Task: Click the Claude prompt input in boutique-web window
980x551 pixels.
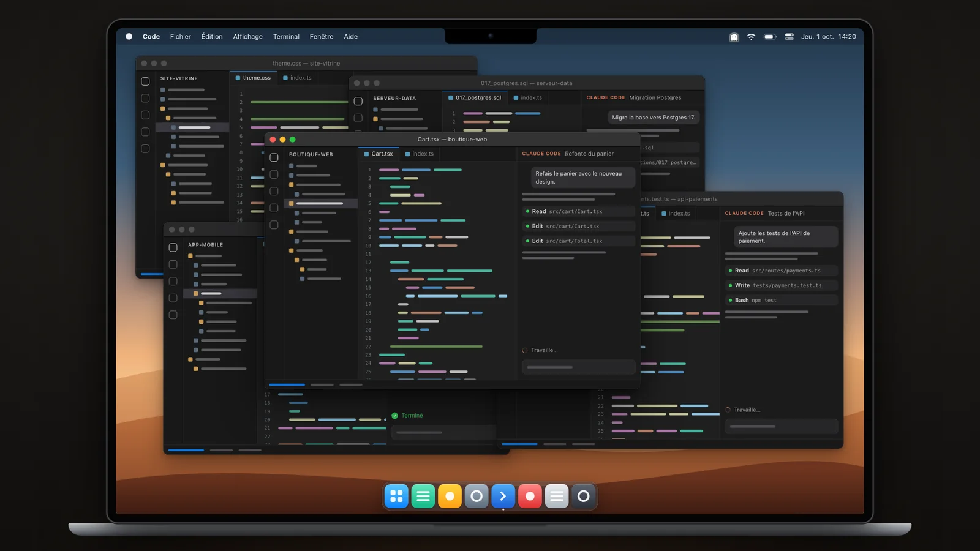Action: pos(578,367)
